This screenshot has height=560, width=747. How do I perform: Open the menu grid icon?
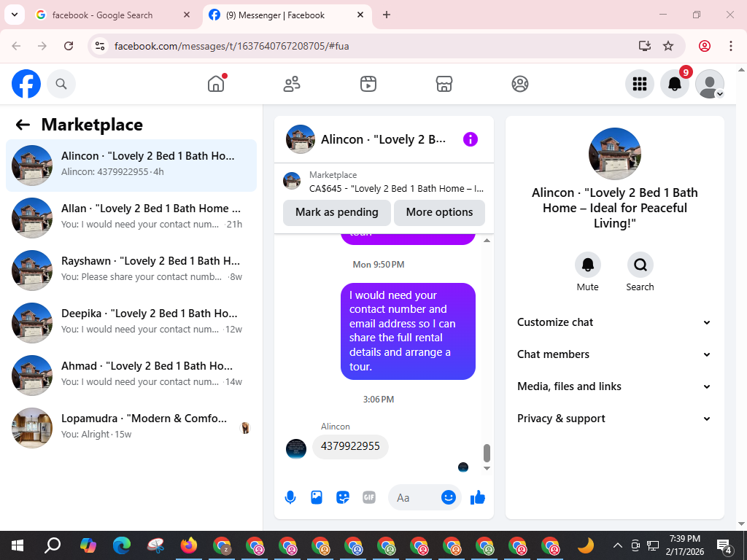pyautogui.click(x=639, y=84)
